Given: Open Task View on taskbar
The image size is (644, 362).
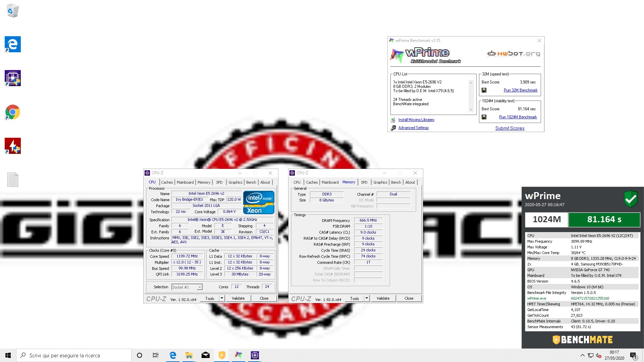Looking at the screenshot, I should pos(156,355).
